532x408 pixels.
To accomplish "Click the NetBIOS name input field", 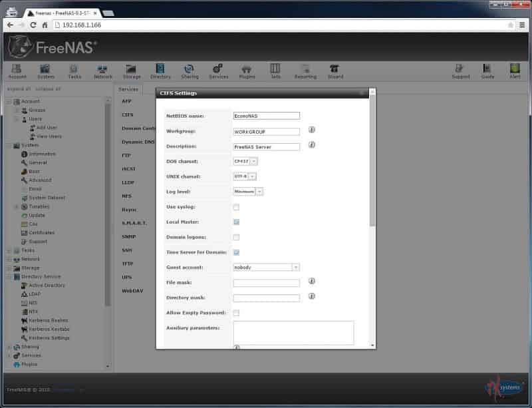I will [x=266, y=116].
